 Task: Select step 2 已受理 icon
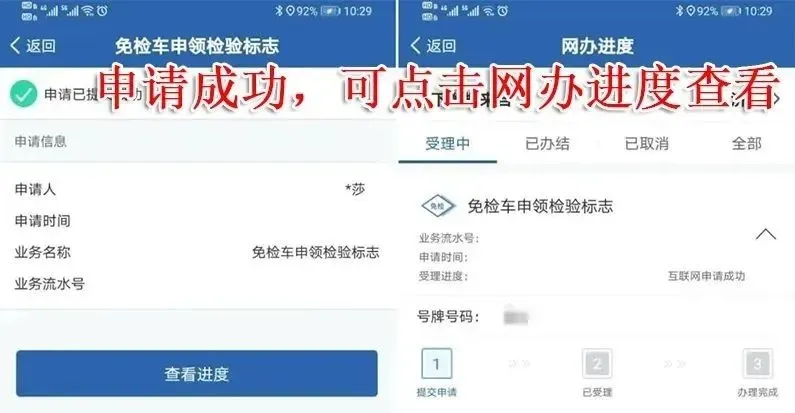(x=597, y=363)
